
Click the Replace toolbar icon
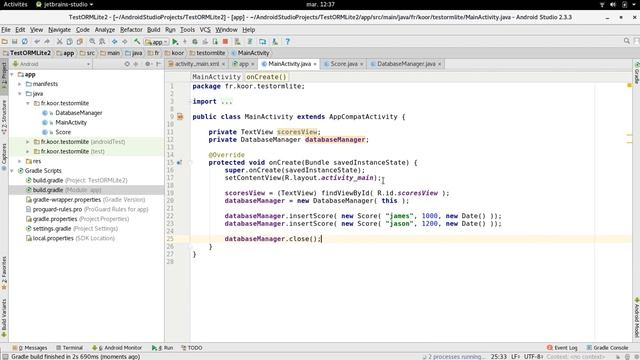pyautogui.click(x=102, y=42)
